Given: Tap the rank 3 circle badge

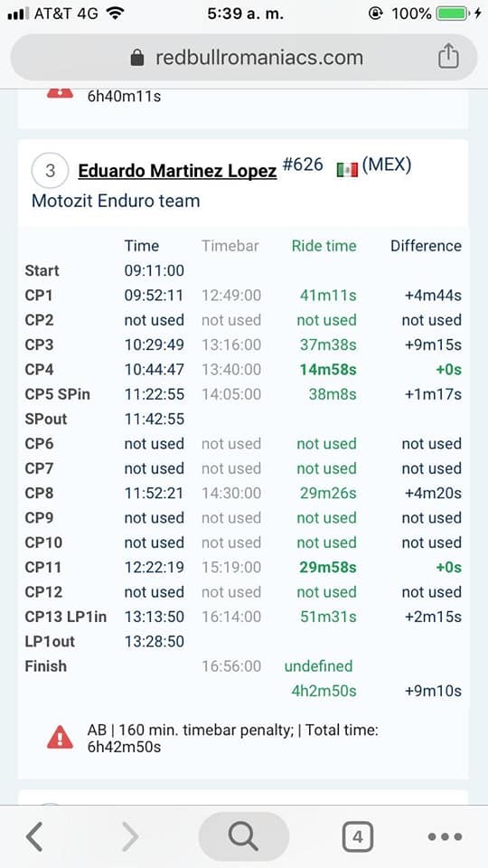Looking at the screenshot, I should pos(50,171).
